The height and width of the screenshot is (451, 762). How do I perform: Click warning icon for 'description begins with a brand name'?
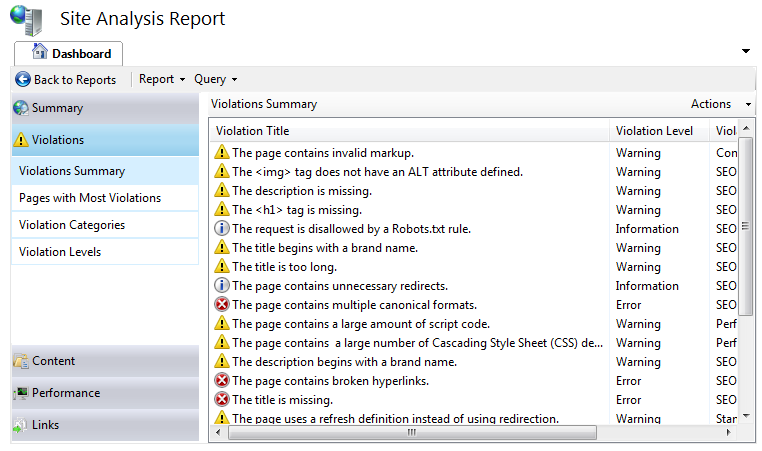pyautogui.click(x=222, y=361)
